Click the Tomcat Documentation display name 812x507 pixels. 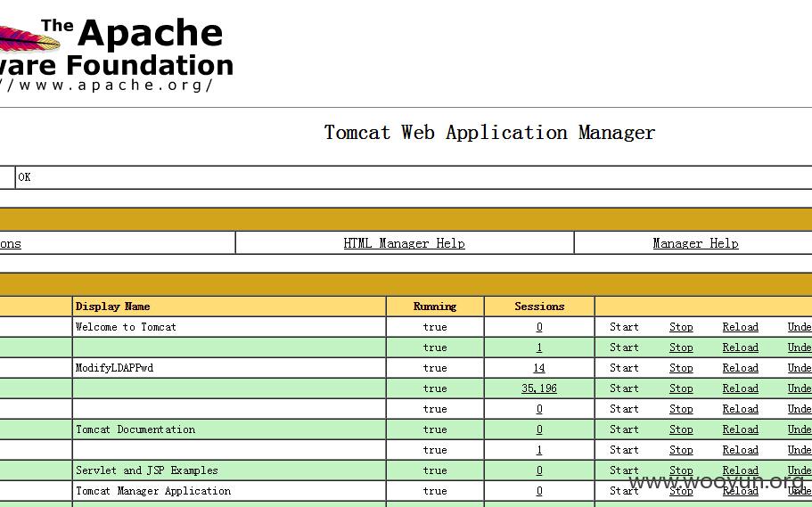click(x=135, y=429)
